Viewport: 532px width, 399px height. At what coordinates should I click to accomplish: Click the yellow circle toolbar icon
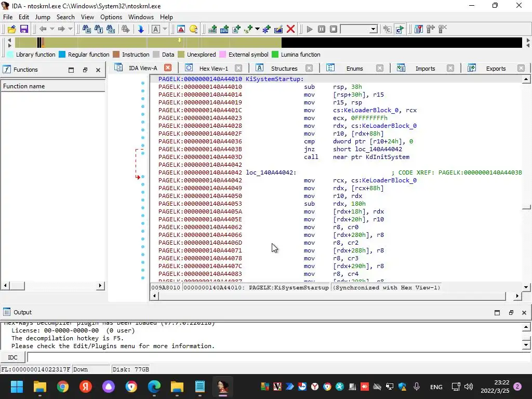(193, 29)
